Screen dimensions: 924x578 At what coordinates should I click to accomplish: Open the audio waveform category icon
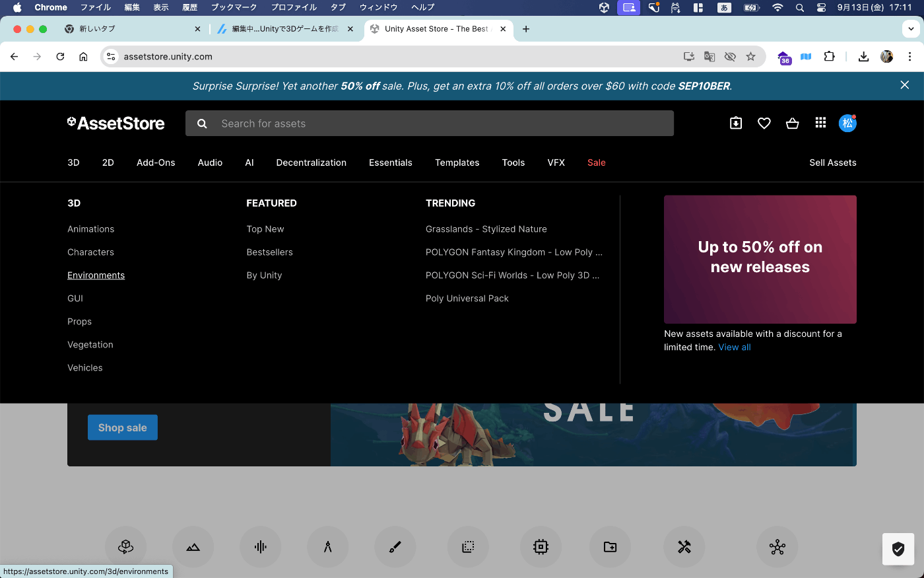point(261,547)
